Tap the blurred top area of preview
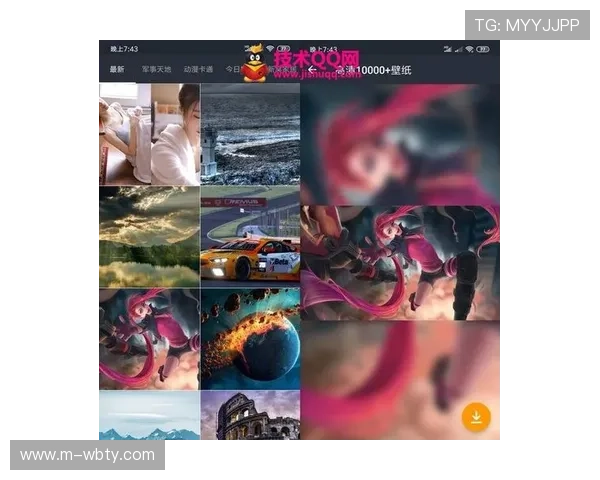 click(x=401, y=140)
